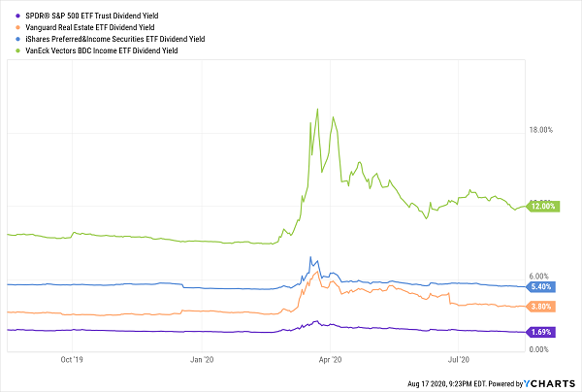Click the orange 3.80% value tag
The height and width of the screenshot is (392, 582).
541,307
